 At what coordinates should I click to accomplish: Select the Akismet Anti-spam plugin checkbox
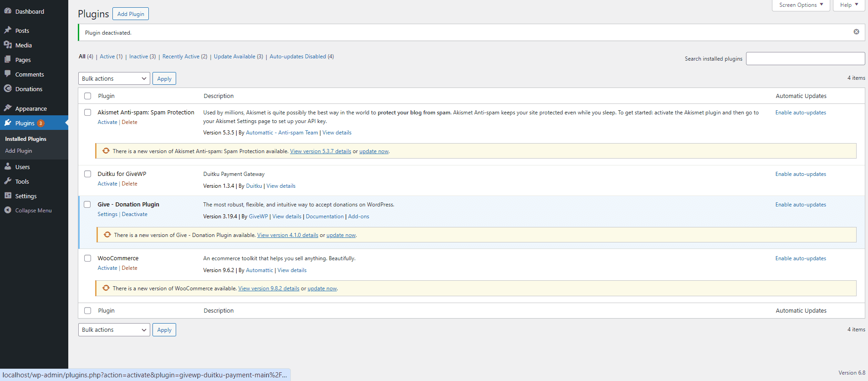pos(87,112)
